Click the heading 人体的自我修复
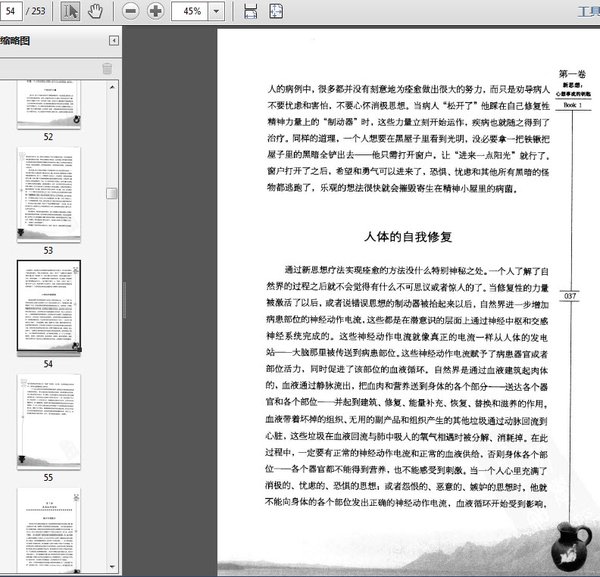Screen dimensions: 600x577 408,237
